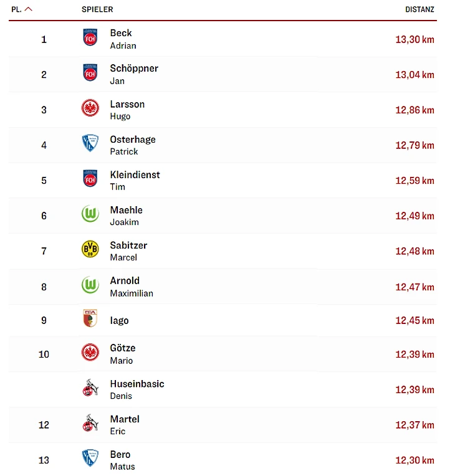455x476 pixels.
Task: Click Köln crest next to Martel
Action: [x=90, y=424]
